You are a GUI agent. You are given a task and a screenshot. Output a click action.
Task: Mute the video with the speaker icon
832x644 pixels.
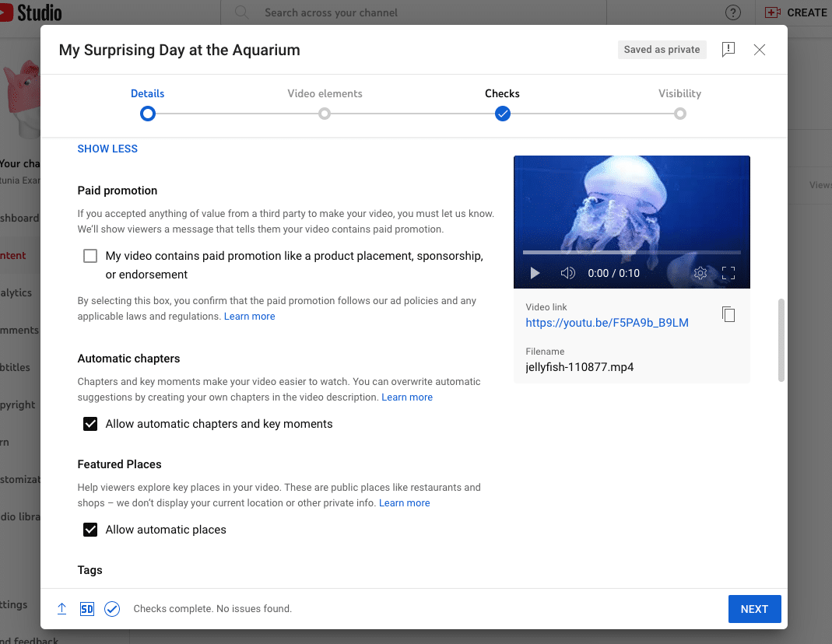[568, 273]
